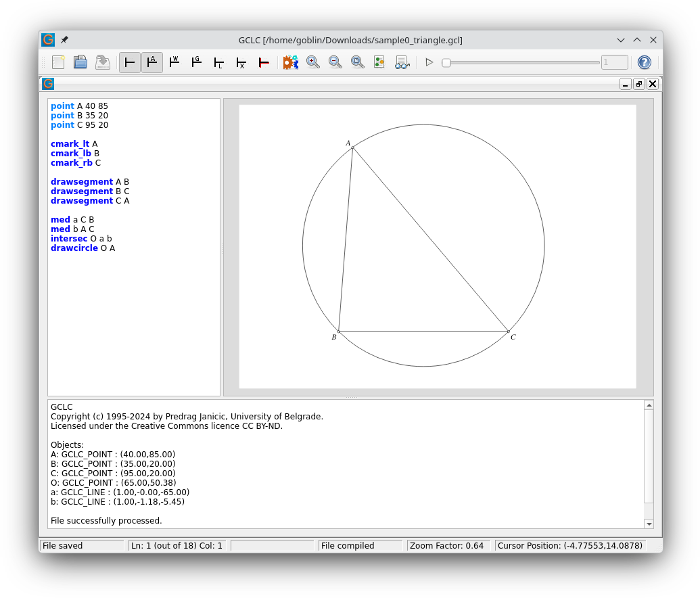
Task: Run the build via the gears icon
Action: tap(291, 62)
